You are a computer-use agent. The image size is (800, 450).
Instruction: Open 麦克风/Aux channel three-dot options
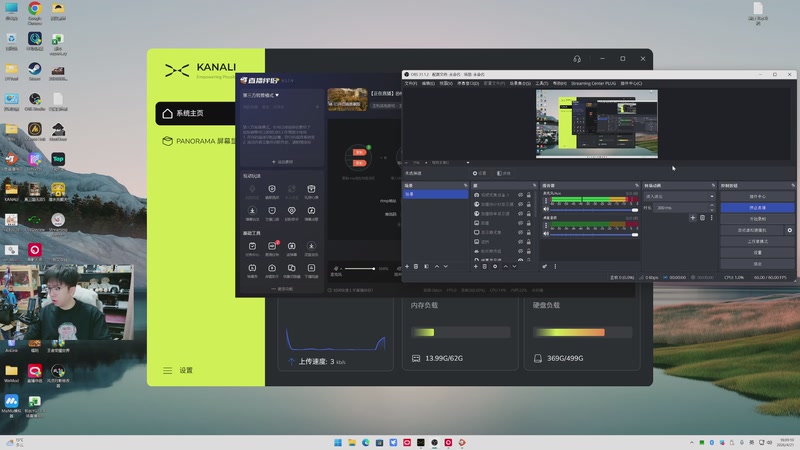[x=546, y=201]
